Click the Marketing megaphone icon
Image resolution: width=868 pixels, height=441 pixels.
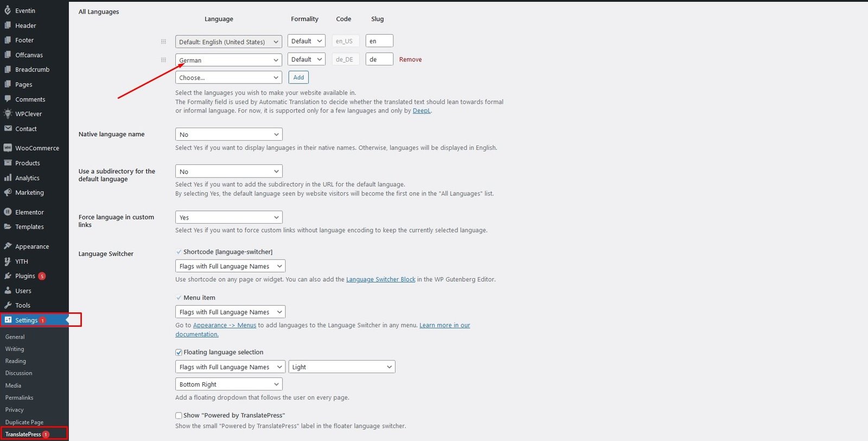tap(8, 192)
